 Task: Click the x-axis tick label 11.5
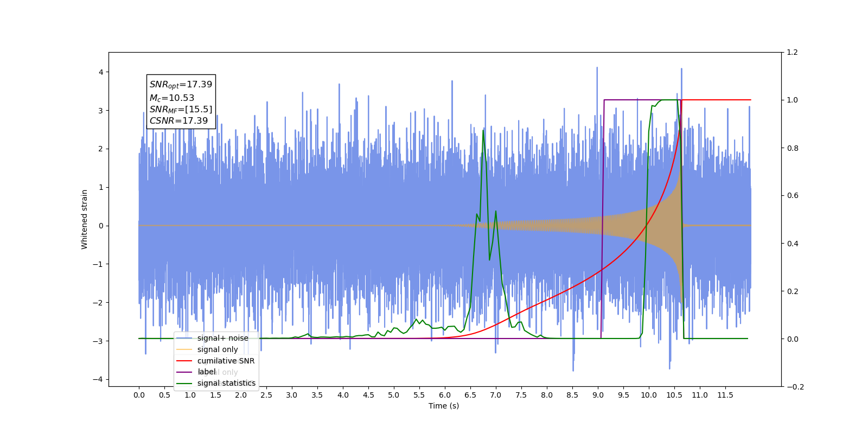tap(725, 395)
